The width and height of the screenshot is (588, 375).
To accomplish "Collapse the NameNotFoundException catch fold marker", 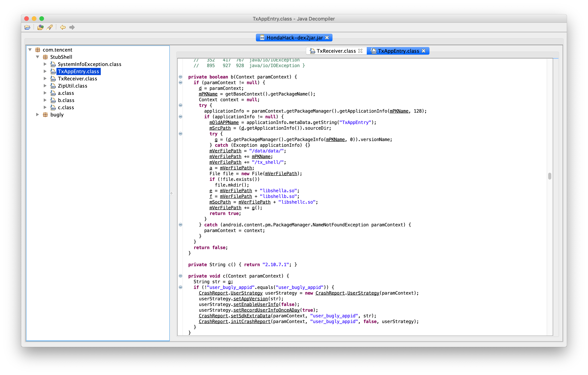I will 181,225.
